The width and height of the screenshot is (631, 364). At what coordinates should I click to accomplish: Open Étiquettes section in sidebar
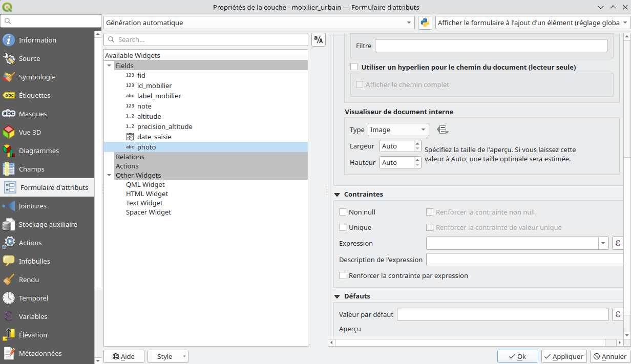pyautogui.click(x=34, y=95)
